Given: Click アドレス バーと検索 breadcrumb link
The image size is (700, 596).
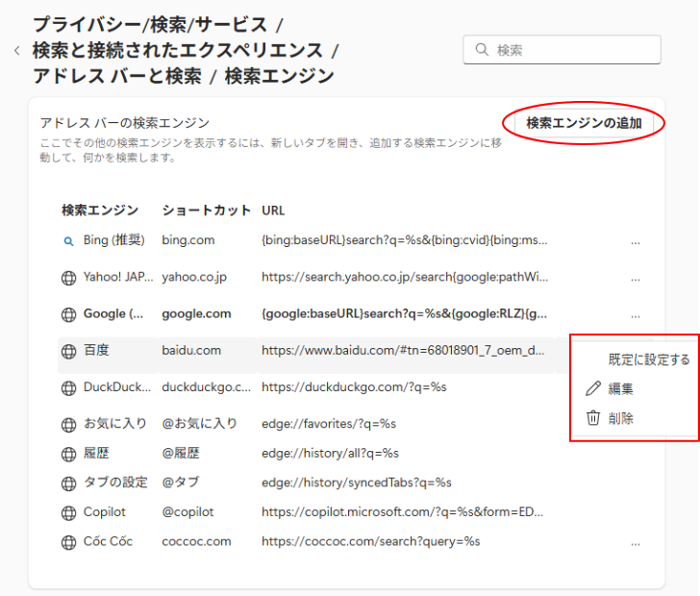Looking at the screenshot, I should coord(117,76).
